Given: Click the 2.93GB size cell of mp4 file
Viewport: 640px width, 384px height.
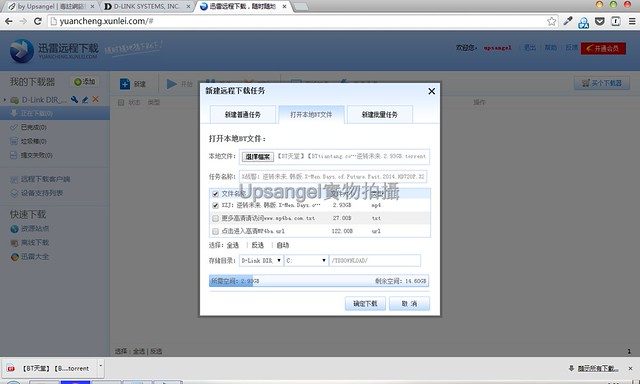Looking at the screenshot, I should (x=342, y=205).
